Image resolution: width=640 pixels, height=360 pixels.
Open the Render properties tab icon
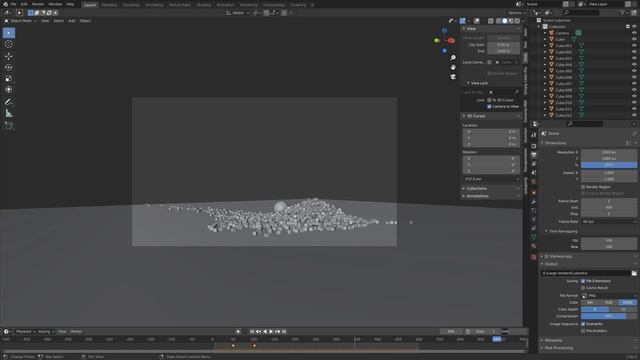click(x=534, y=146)
